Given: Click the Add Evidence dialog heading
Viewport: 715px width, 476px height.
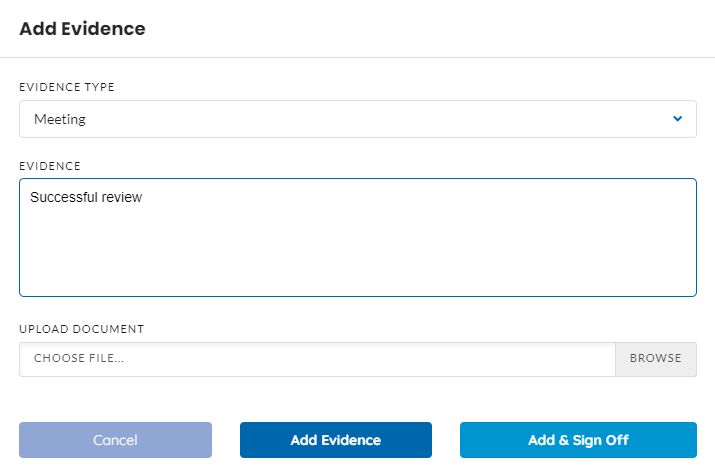Looking at the screenshot, I should click(82, 29).
